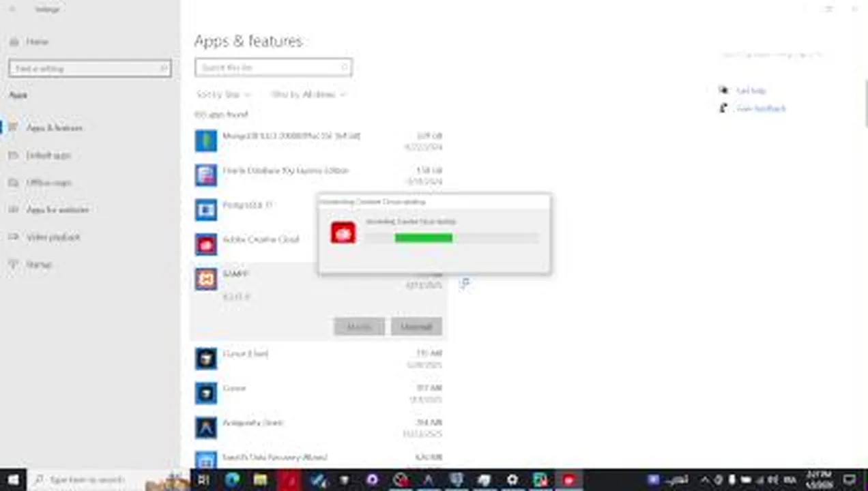This screenshot has height=491, width=868.
Task: Select the Data Recovery app icon
Action: [206, 460]
